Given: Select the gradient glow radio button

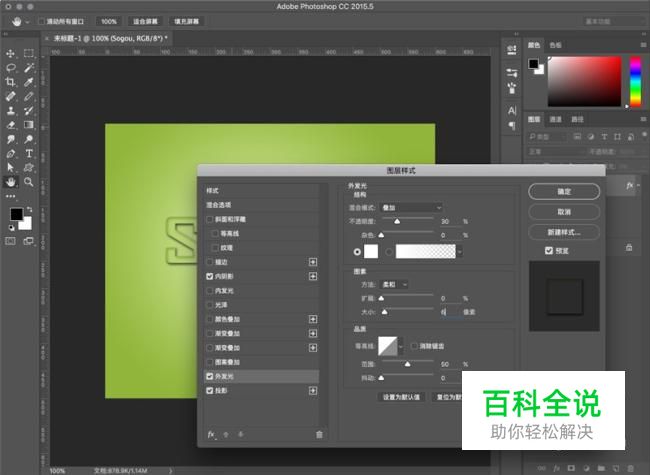Looking at the screenshot, I should [x=389, y=252].
